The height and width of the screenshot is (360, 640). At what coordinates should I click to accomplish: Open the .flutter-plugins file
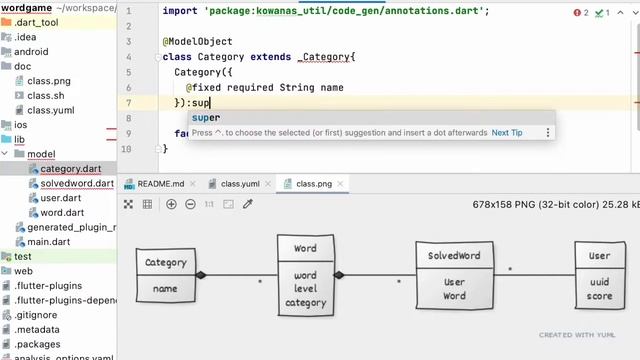point(48,286)
